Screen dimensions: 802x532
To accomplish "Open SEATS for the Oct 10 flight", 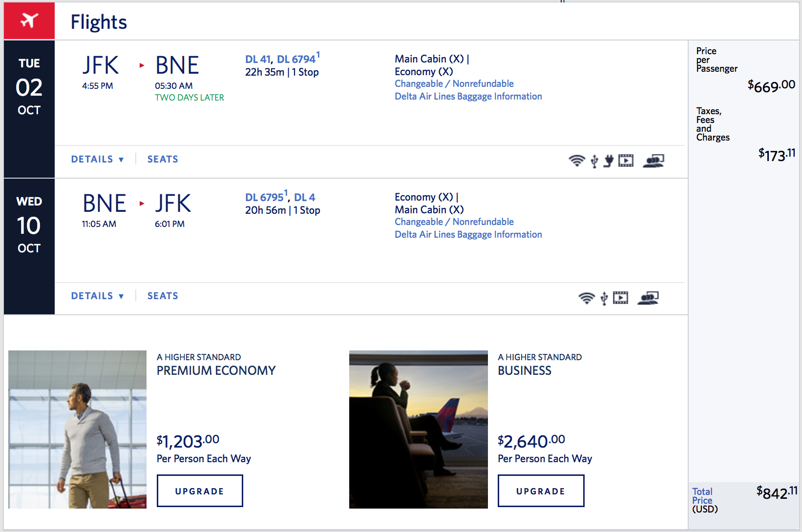I will [x=163, y=296].
